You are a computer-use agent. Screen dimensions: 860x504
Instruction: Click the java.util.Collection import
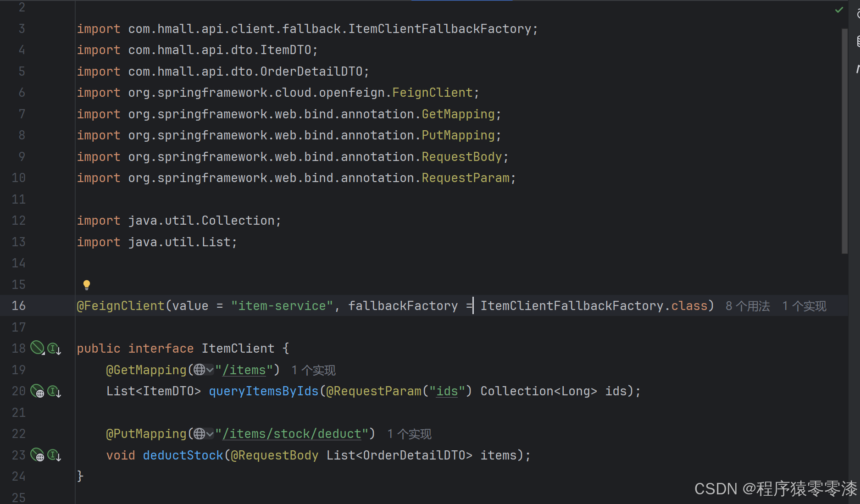(179, 221)
